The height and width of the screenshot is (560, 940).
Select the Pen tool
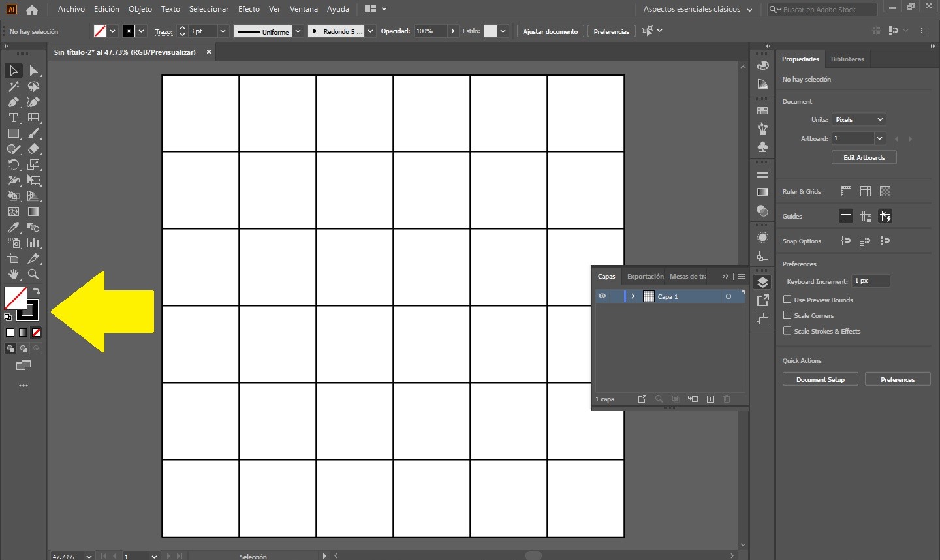pos(13,102)
